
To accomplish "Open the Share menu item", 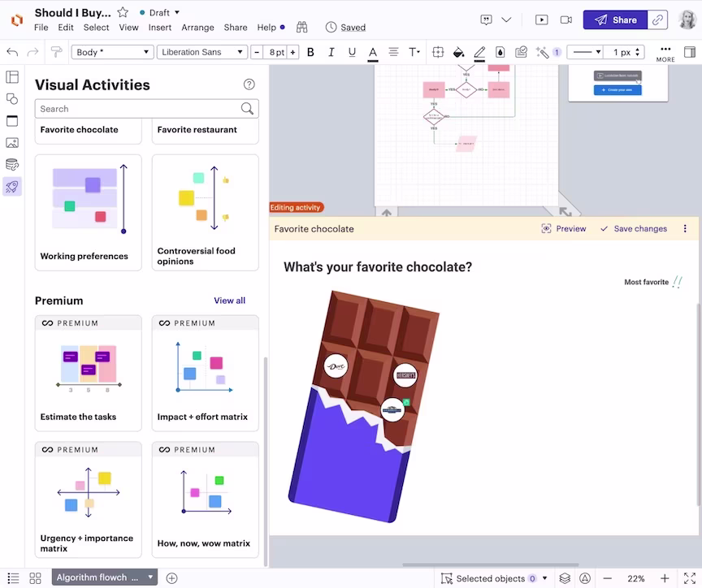I will [x=236, y=28].
